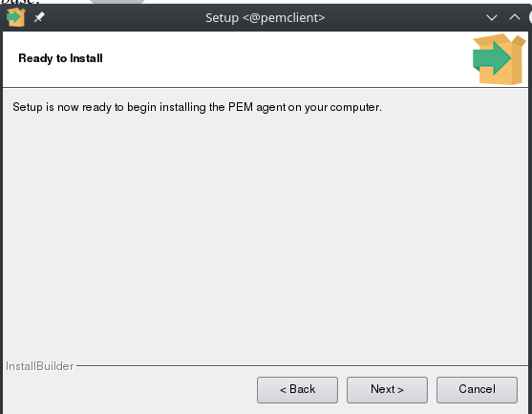Viewport: 532px width, 414px height.
Task: Click the separator line right of InstallBuilder
Action: click(x=302, y=366)
